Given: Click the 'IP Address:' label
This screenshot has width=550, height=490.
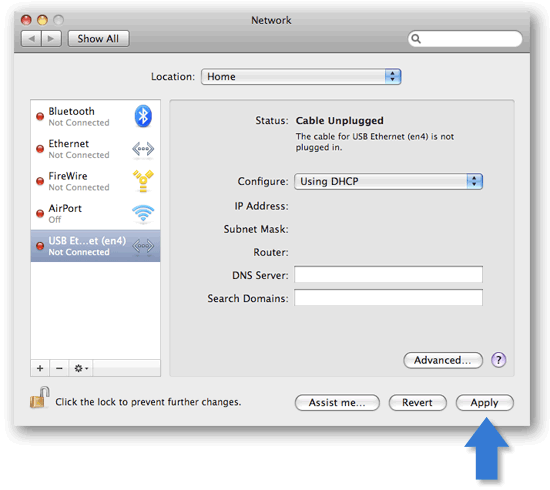Looking at the screenshot, I should pyautogui.click(x=261, y=206).
